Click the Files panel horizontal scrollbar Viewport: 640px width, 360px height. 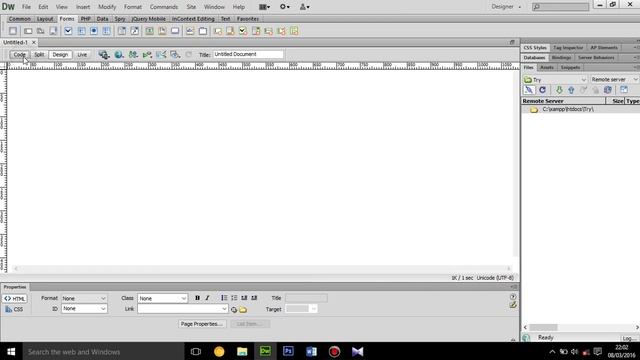click(x=581, y=327)
